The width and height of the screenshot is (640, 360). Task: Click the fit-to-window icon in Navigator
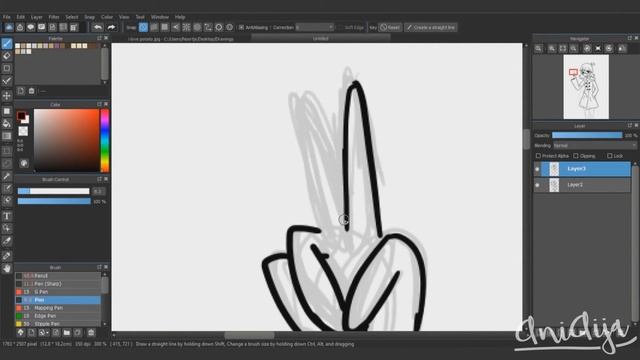coord(563,49)
